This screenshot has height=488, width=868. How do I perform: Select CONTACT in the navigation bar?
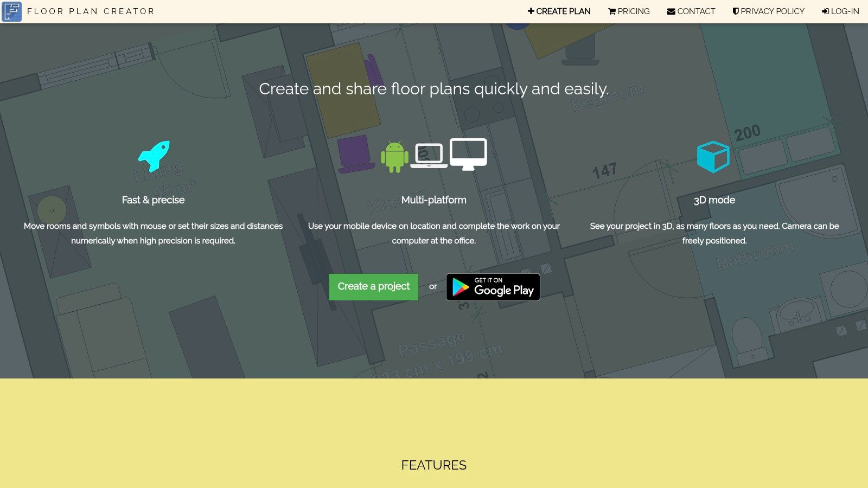point(696,11)
